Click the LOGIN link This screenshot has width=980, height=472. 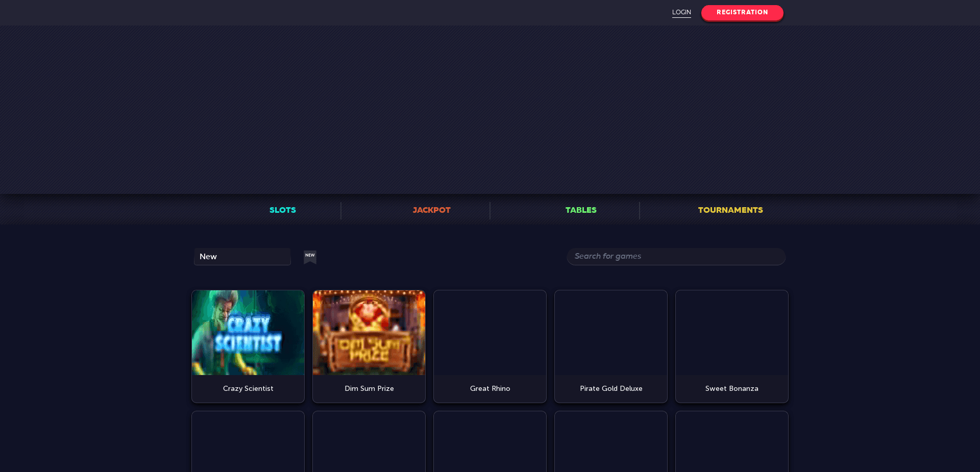point(681,12)
